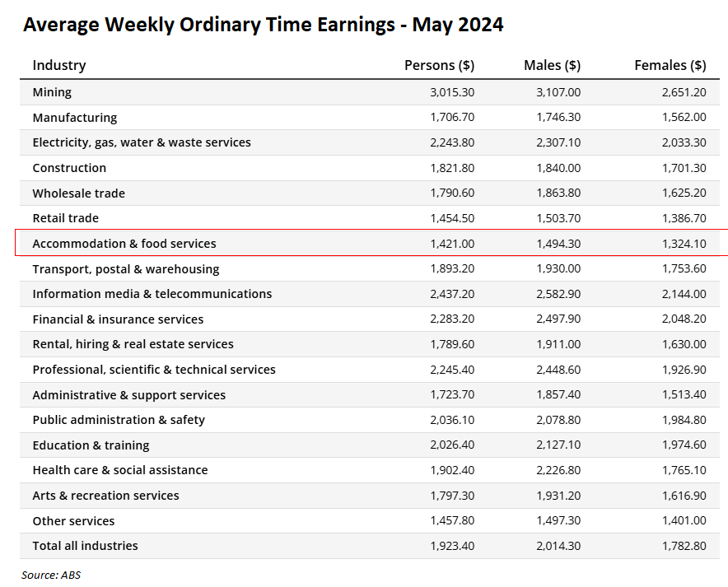
Task: Select Wholesale trade males value 1,863.80
Action: click(x=558, y=193)
